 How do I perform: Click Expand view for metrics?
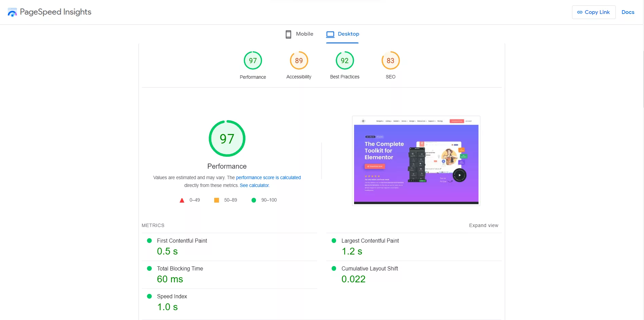483,225
